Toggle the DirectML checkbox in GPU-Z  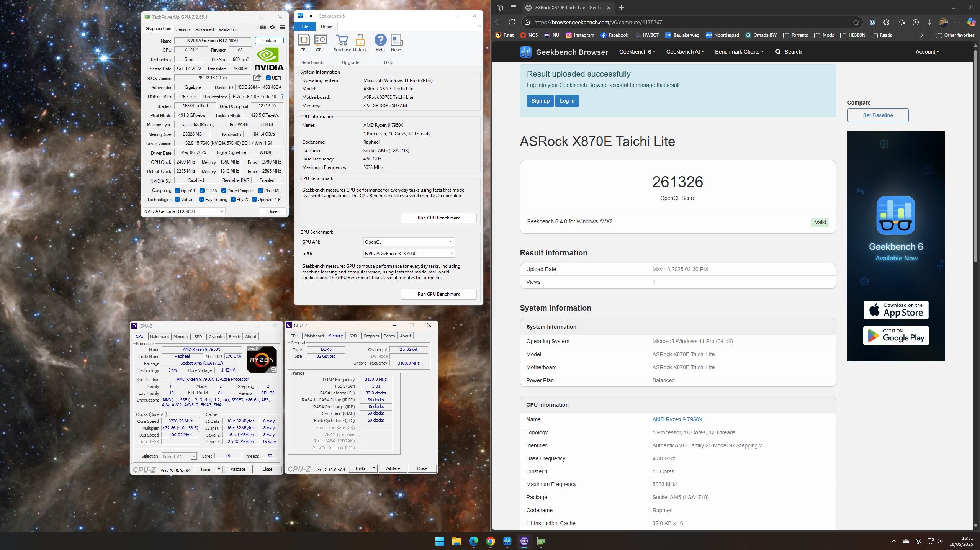coord(260,191)
